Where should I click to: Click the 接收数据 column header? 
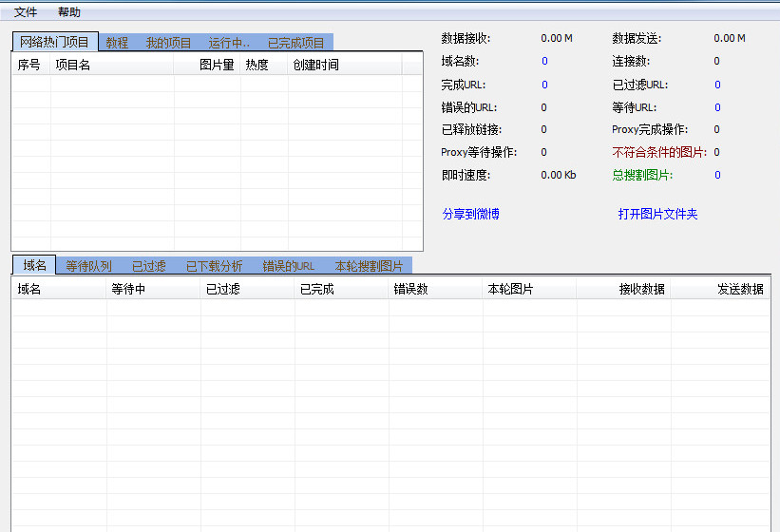(x=623, y=290)
